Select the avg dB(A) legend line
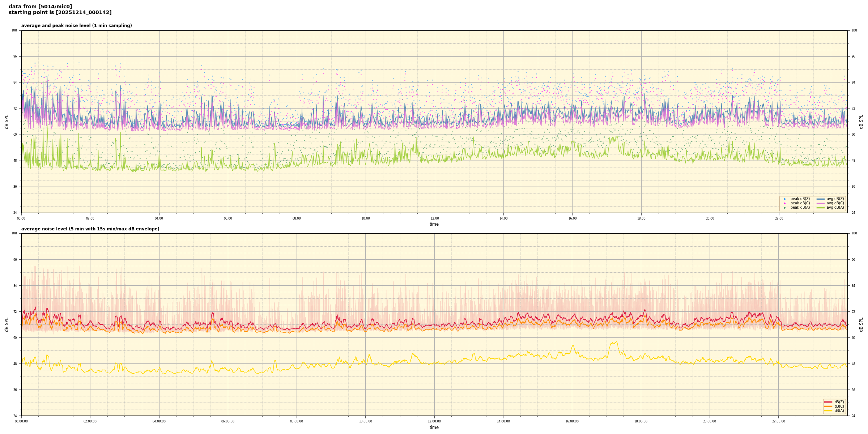The image size is (868, 434). click(821, 208)
